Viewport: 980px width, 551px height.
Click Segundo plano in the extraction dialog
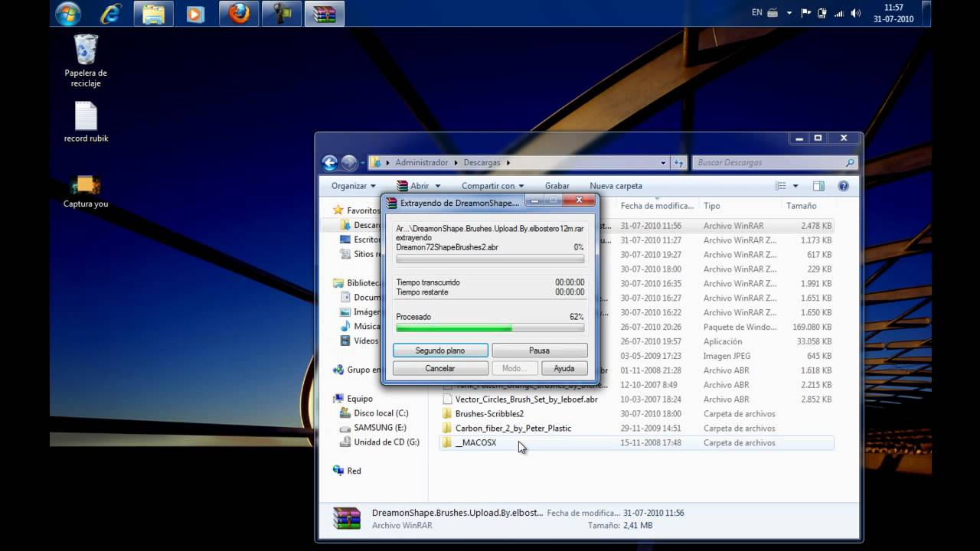pyautogui.click(x=440, y=350)
